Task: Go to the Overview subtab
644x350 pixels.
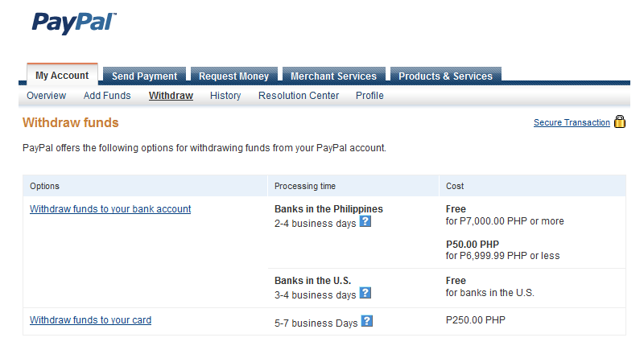Action: click(x=46, y=96)
